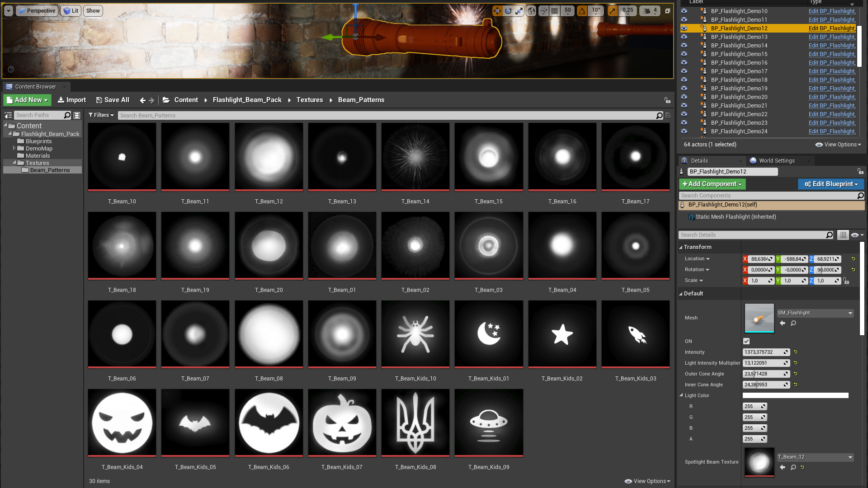Toggle visibility of BP_Flashlight_Demo15
Screen dimensions: 868x488
pos(684,54)
